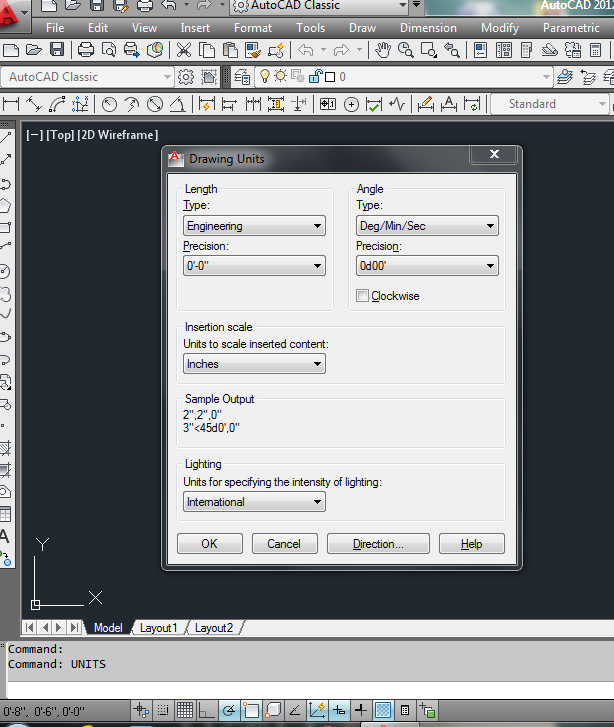Click the layer 0 color swatch

click(330, 77)
